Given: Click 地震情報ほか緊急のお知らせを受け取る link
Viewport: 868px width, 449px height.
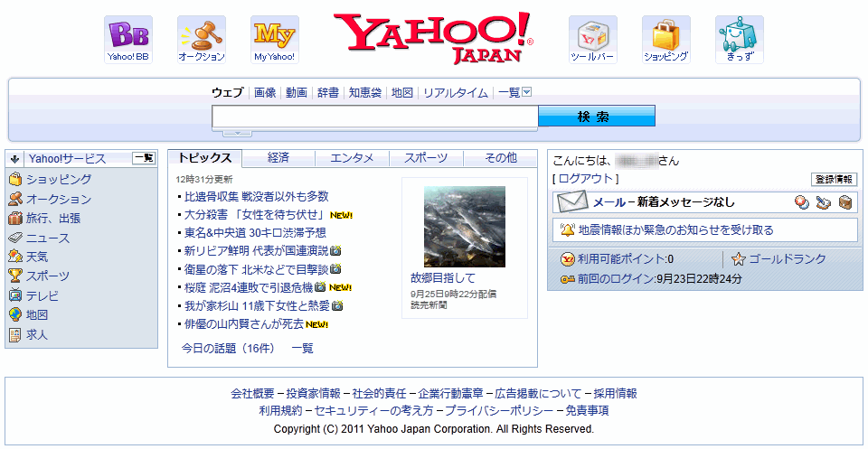Looking at the screenshot, I should coord(676,230).
